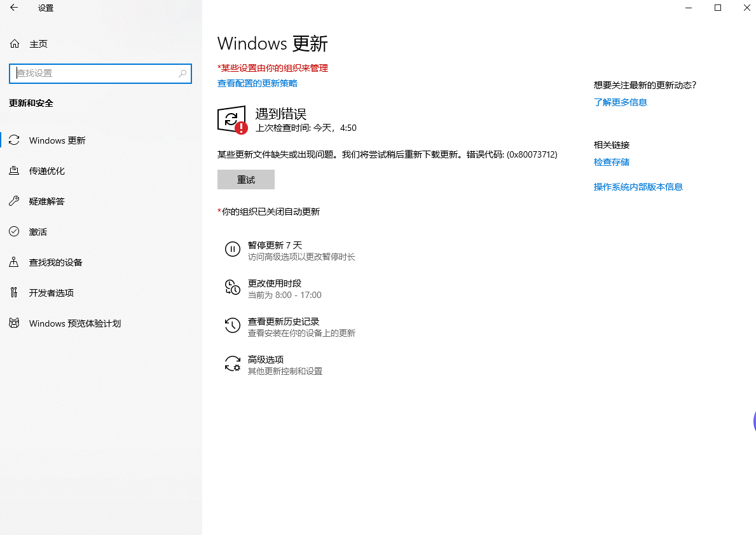The image size is (756, 535).
Task: Open 激活 sidebar item
Action: (x=38, y=232)
